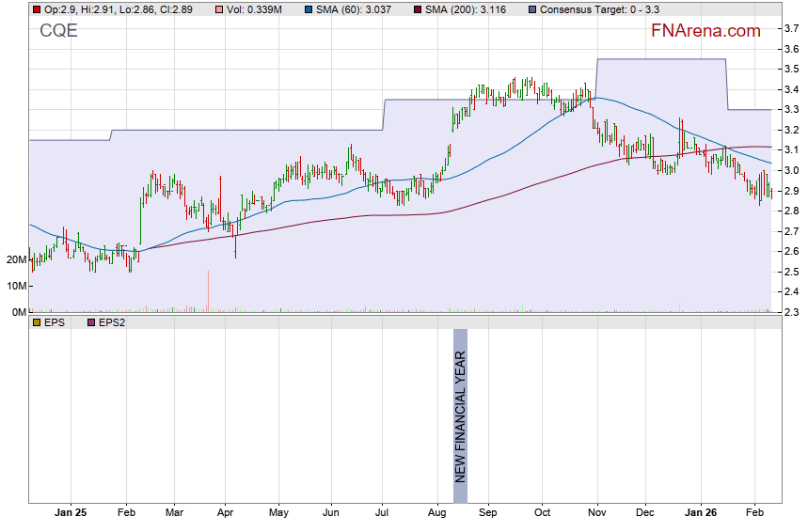Toggle the Consensus Target: 0 - 3.3 entry

pos(593,9)
